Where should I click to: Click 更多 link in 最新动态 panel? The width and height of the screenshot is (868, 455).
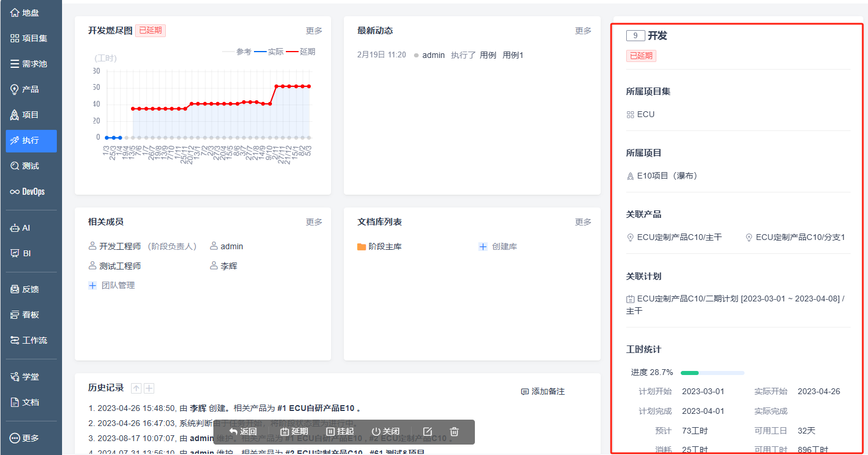point(583,31)
